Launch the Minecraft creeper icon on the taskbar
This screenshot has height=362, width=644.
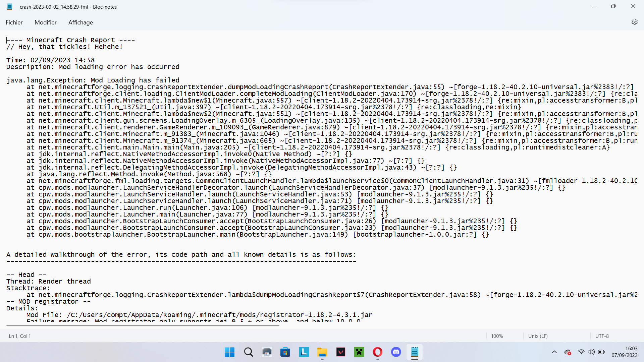[x=359, y=352]
